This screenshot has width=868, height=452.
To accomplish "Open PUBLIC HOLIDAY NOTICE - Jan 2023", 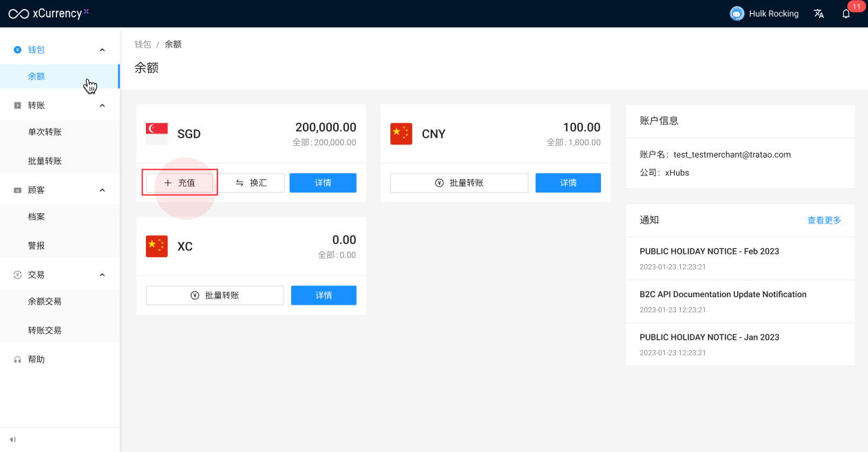I will 709,337.
